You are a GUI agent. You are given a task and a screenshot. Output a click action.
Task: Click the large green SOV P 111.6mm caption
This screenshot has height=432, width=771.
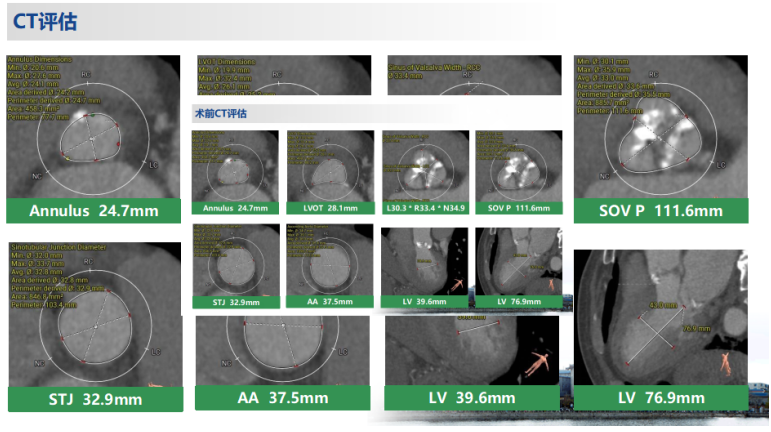(x=661, y=211)
